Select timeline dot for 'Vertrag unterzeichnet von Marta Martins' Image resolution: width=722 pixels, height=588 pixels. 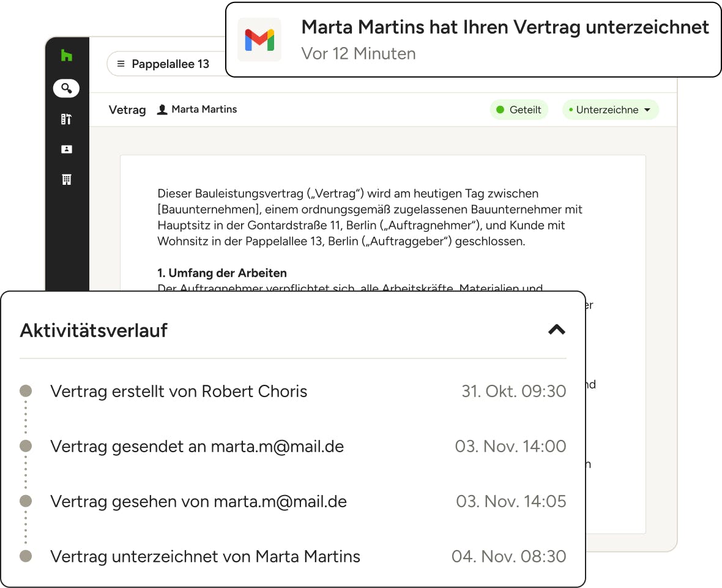coord(26,556)
